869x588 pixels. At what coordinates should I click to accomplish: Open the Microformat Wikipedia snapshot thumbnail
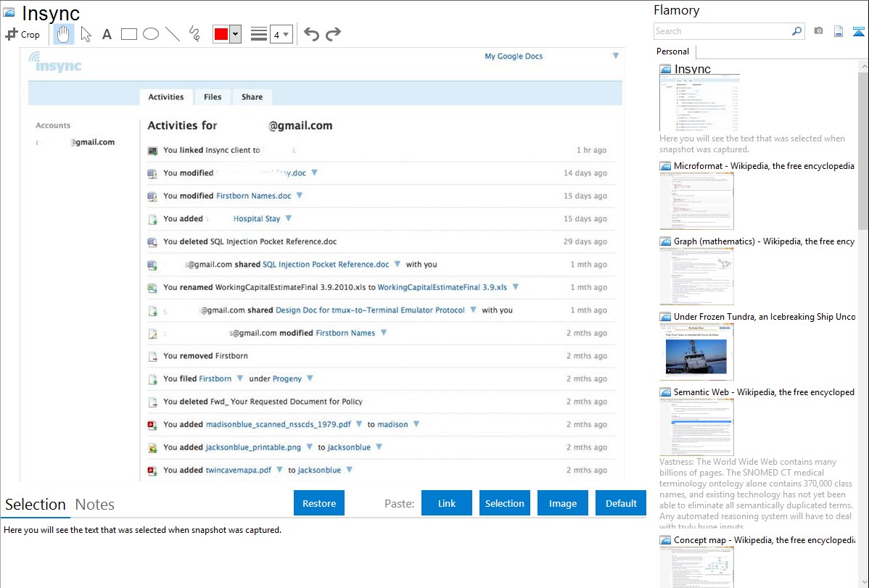tap(696, 201)
